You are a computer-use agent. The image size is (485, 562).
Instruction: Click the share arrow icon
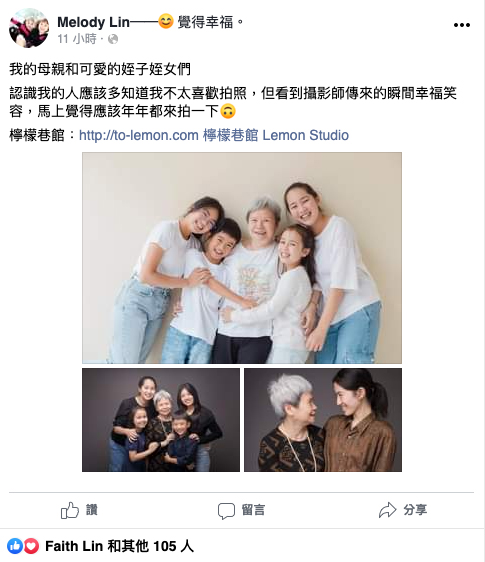(x=387, y=510)
